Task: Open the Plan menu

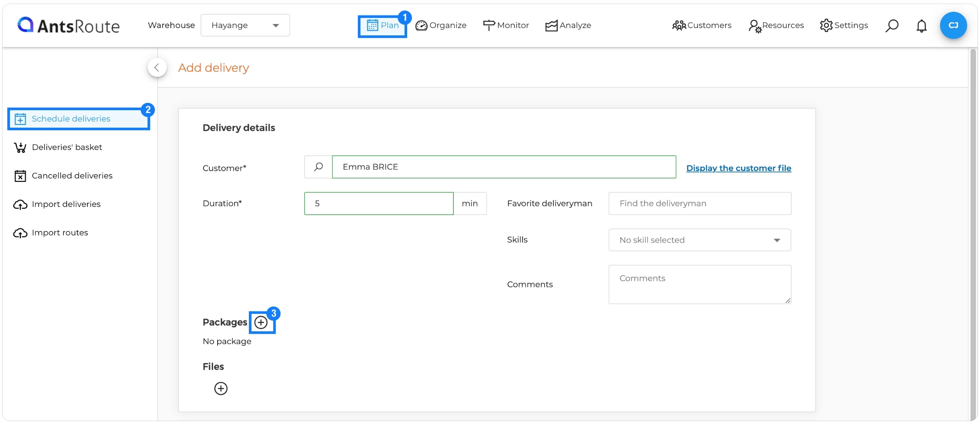Action: pos(382,26)
